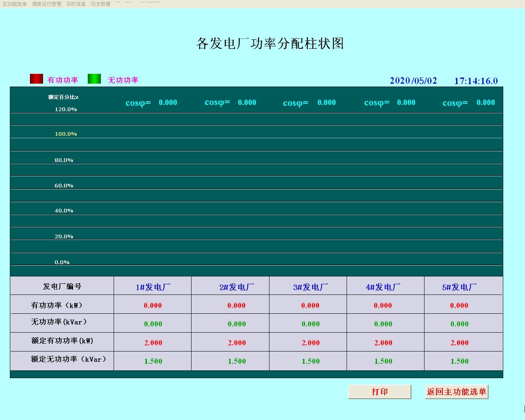Click the 40.0% axis label

coord(64,210)
